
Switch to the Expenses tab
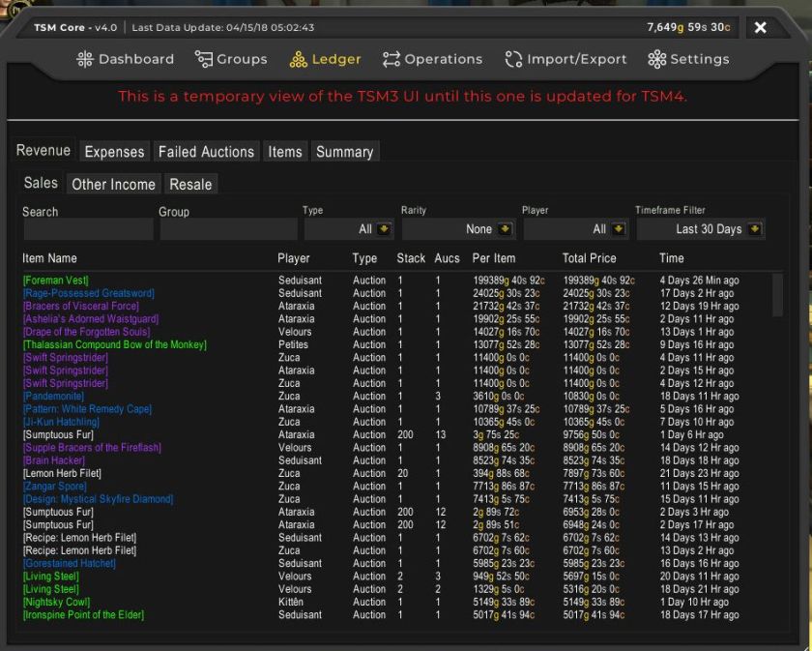(114, 152)
